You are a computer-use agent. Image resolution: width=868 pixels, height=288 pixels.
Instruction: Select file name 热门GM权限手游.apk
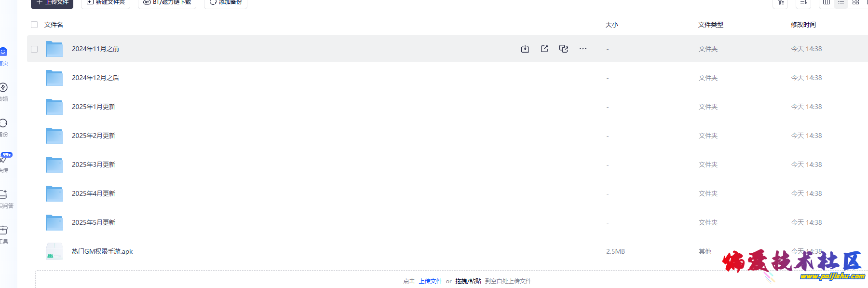coord(102,251)
